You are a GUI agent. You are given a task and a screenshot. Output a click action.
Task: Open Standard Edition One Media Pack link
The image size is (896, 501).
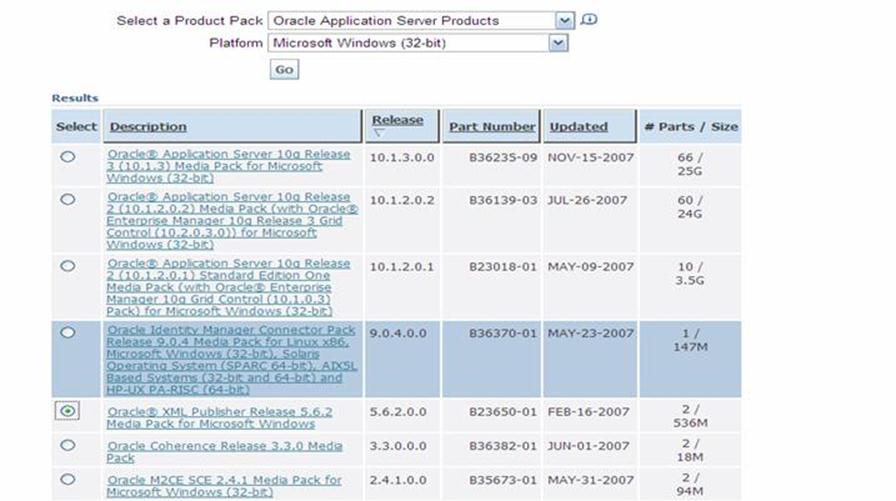228,287
